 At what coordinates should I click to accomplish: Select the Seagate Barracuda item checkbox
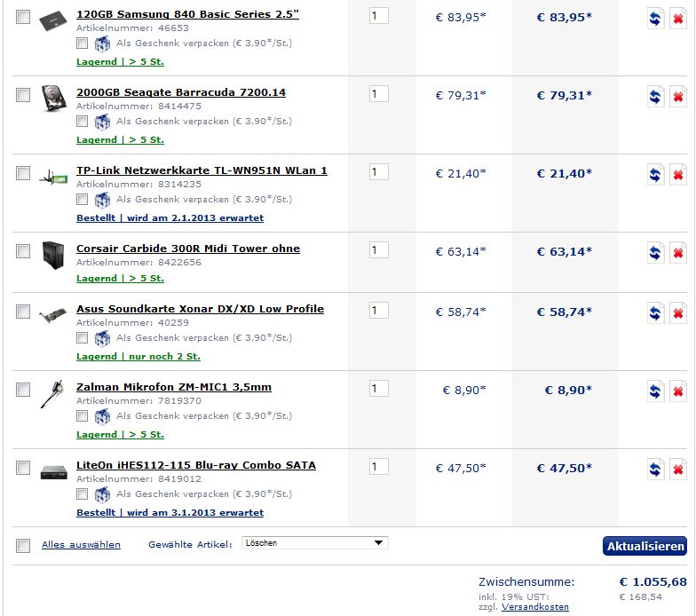point(23,95)
